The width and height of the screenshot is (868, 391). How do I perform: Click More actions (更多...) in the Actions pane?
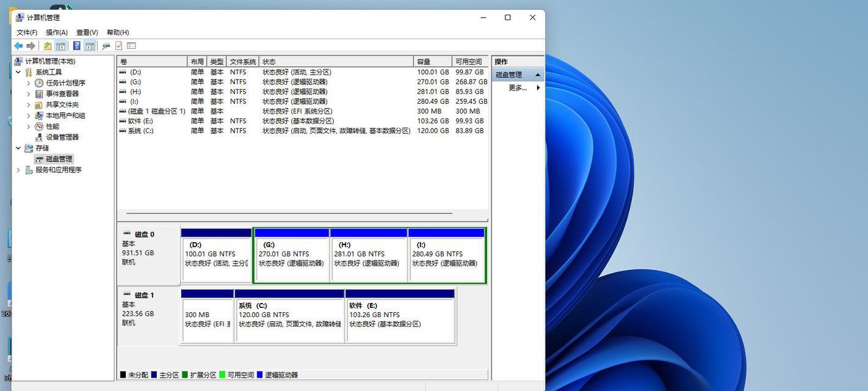(x=518, y=88)
